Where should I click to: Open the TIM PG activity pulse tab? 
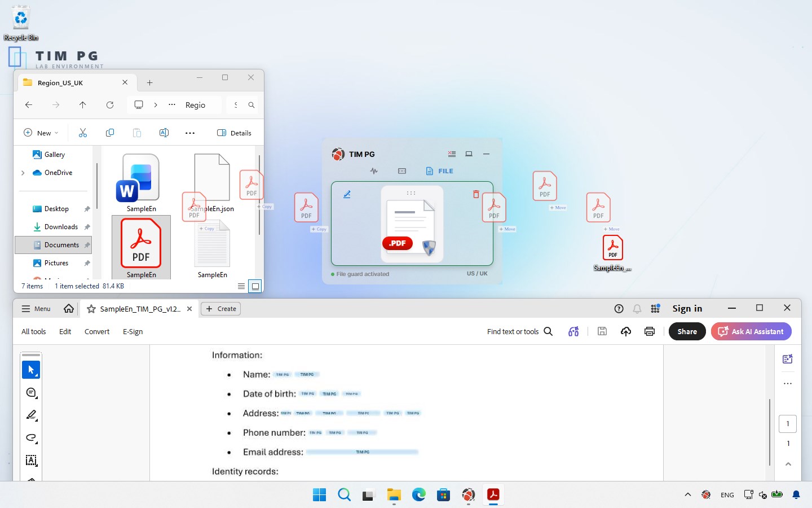(374, 171)
